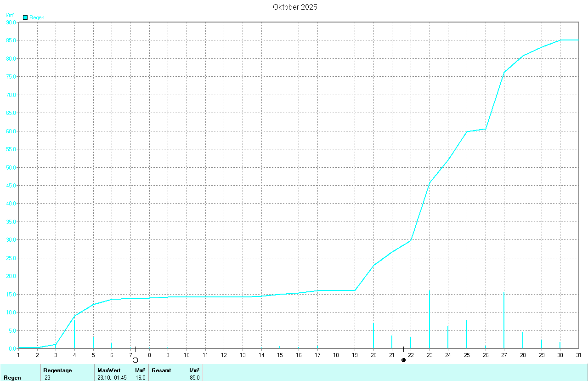This screenshot has width=588, height=381.
Task: Select the max value date 23.10. 01:45
Action: [112, 377]
